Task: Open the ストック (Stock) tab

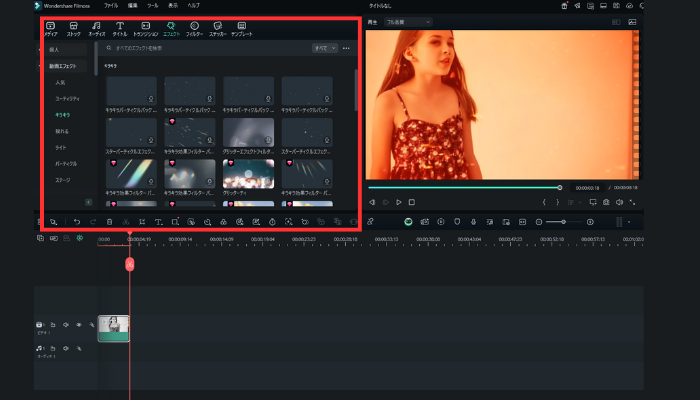Action: pyautogui.click(x=74, y=29)
